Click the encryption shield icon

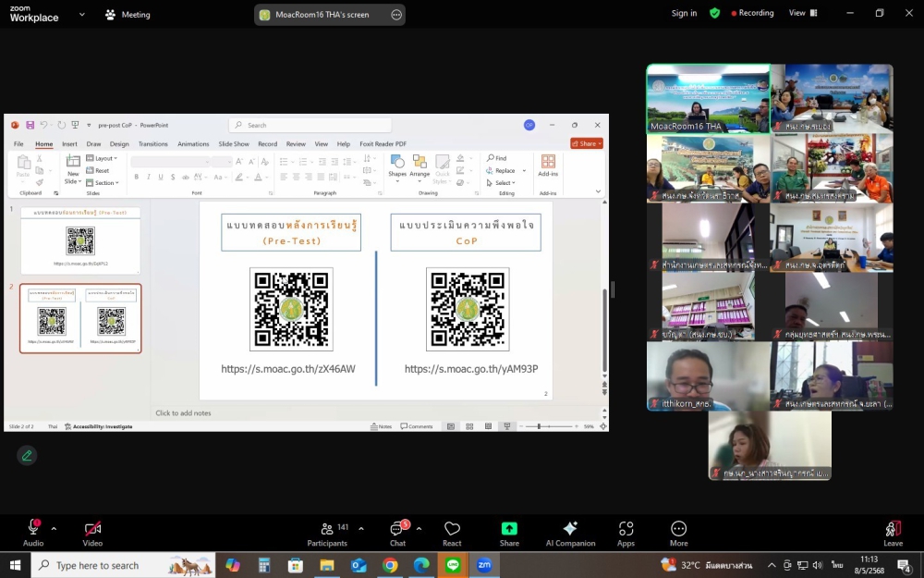pos(714,14)
